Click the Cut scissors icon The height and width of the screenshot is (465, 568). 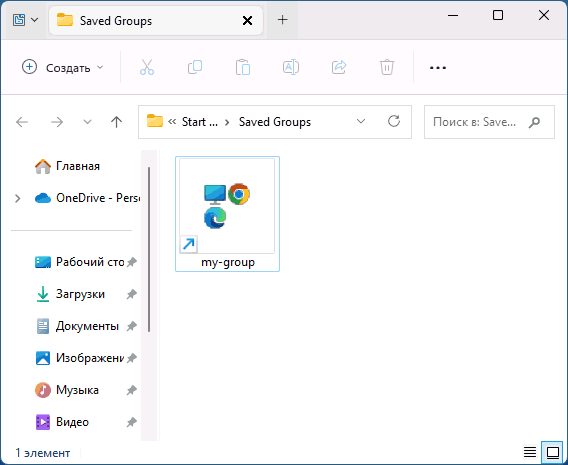pos(147,67)
